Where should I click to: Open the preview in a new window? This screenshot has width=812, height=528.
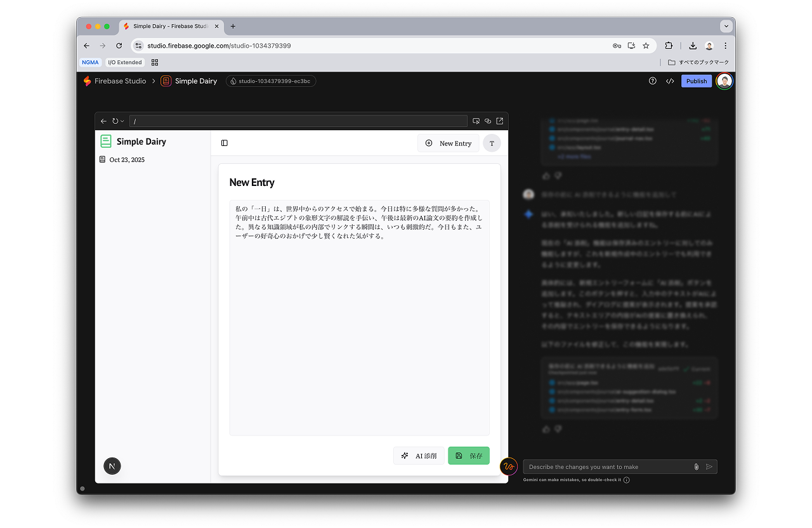pyautogui.click(x=500, y=121)
